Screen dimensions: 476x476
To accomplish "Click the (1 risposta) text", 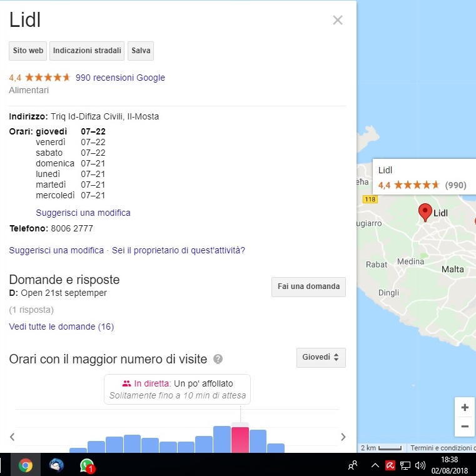I will pos(31,310).
